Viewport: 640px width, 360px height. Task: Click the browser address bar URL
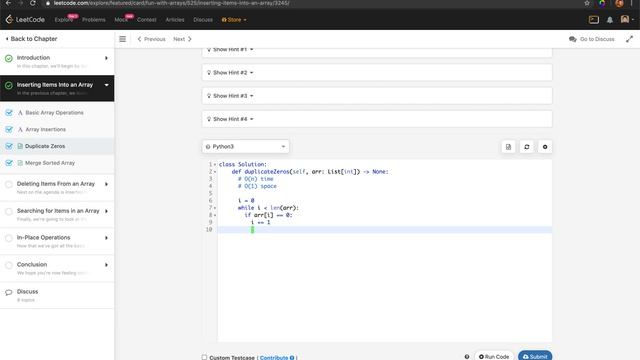(171, 3)
